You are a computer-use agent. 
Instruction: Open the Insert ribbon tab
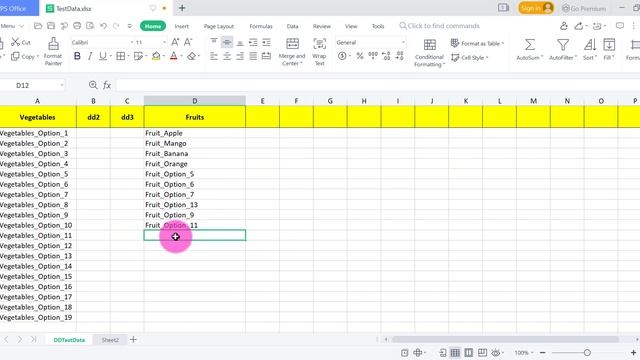[182, 26]
